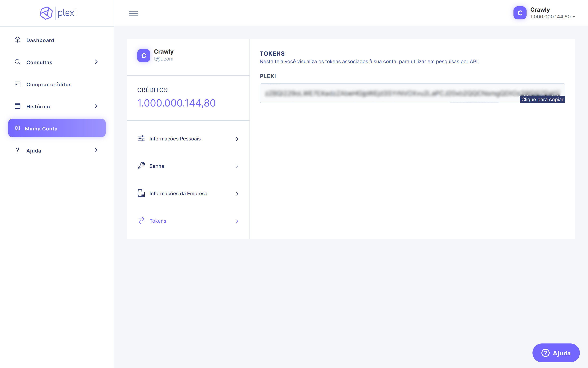
Task: Click the Ajuda question mark icon in sidebar
Action: (x=18, y=150)
